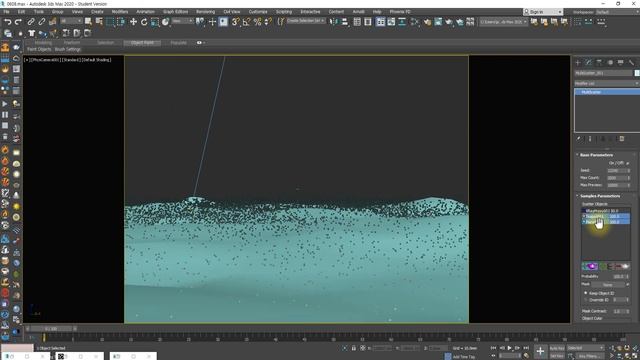
Task: Toggle Window/Crossing selection mode
Action: pyautogui.click(x=121, y=22)
